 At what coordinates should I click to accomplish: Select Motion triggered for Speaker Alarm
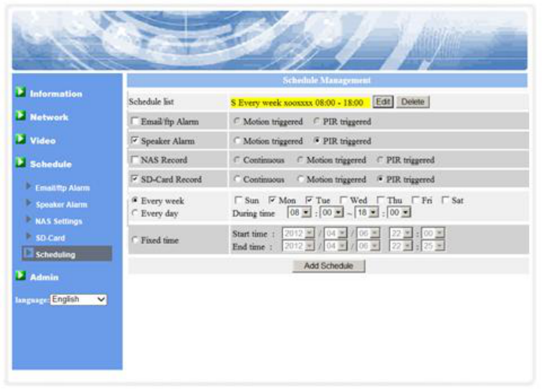237,140
